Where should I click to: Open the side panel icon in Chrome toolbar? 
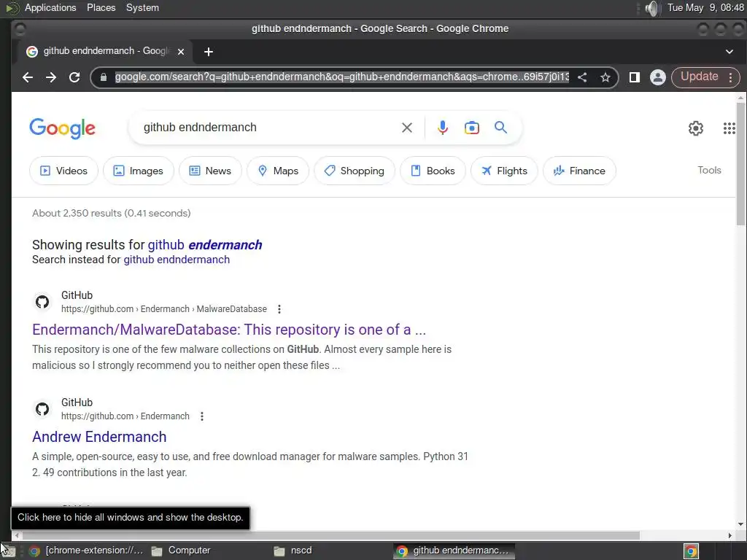coord(634,77)
